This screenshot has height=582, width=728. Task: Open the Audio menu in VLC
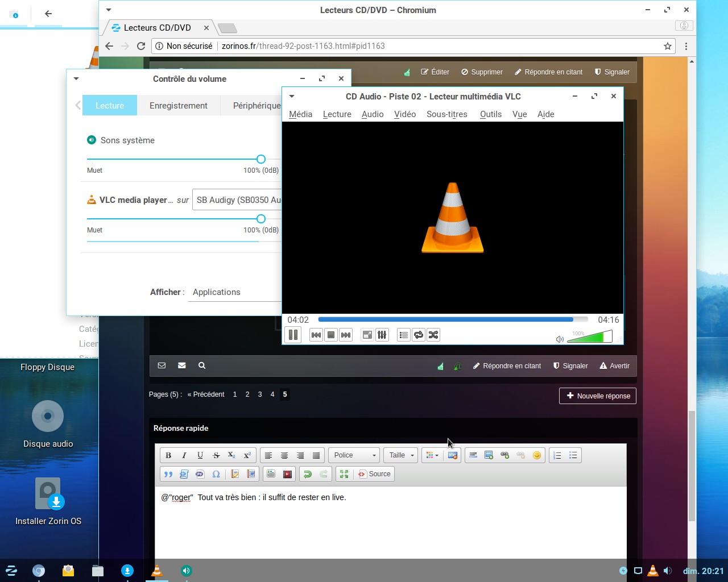coord(373,114)
